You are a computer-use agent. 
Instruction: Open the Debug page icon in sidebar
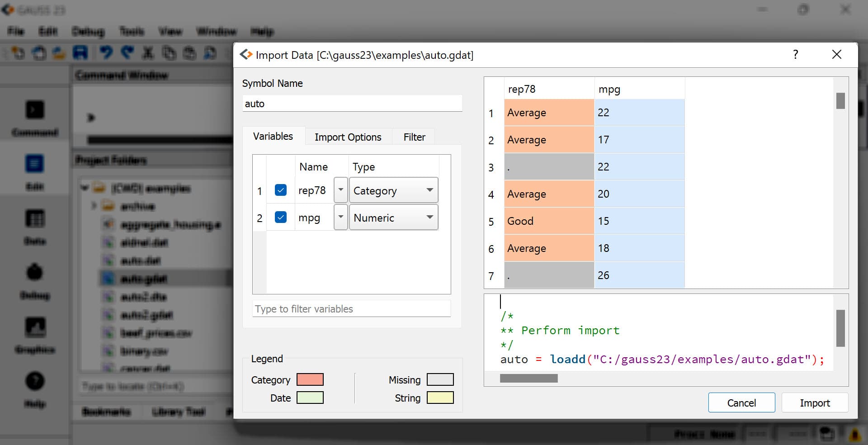pyautogui.click(x=35, y=281)
